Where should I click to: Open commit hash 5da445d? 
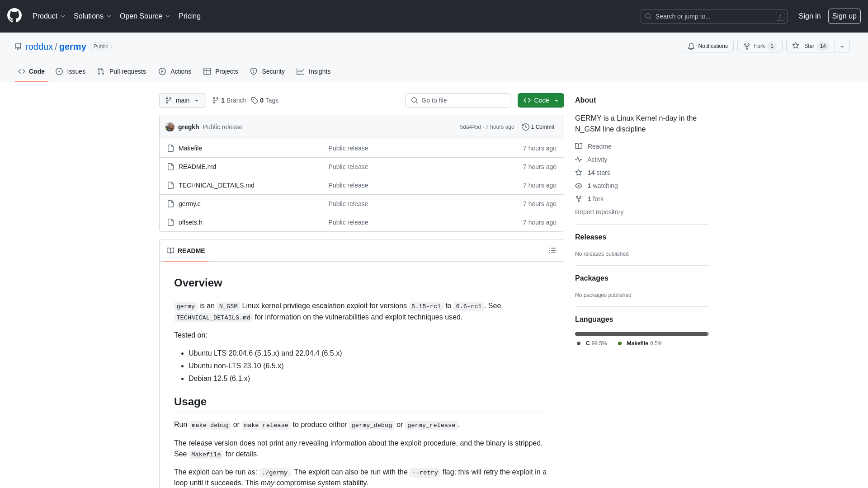471,127
